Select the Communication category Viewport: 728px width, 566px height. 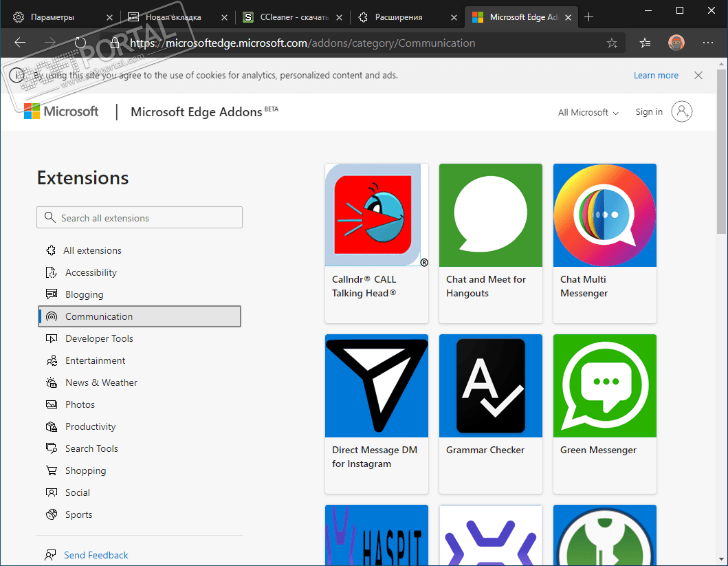point(140,316)
